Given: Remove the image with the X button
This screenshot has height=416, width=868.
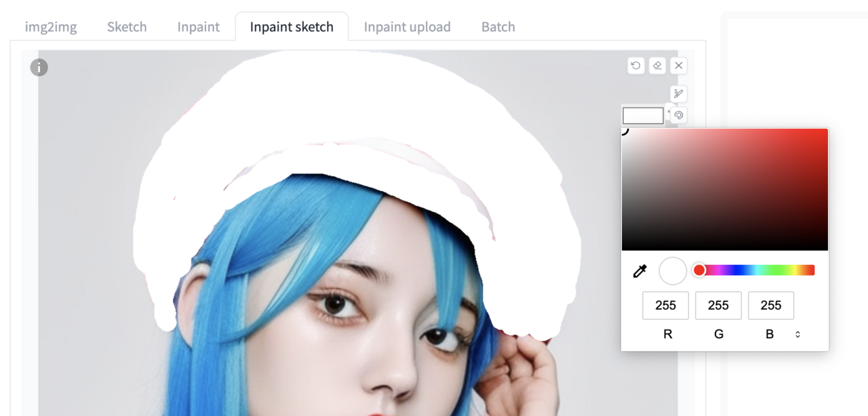Looking at the screenshot, I should tap(678, 66).
